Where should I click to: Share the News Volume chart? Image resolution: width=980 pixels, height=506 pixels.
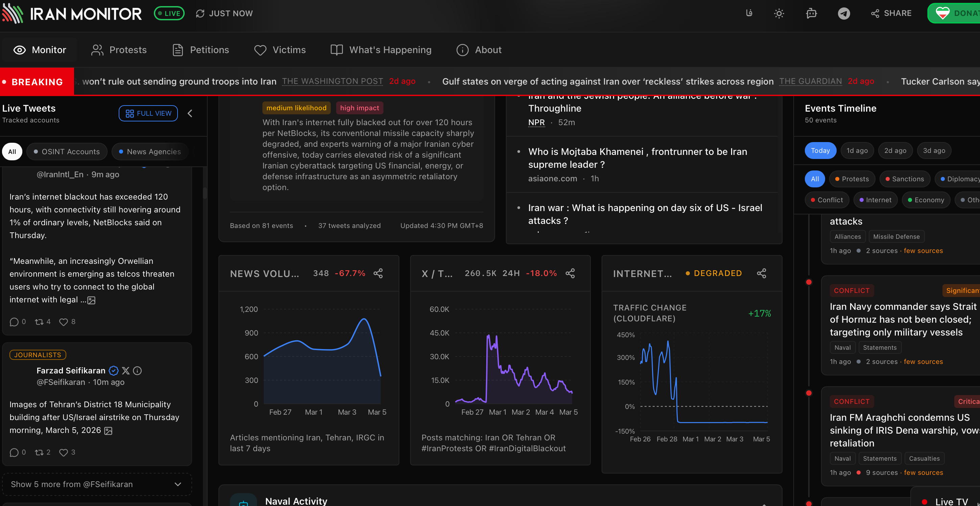[x=378, y=273]
